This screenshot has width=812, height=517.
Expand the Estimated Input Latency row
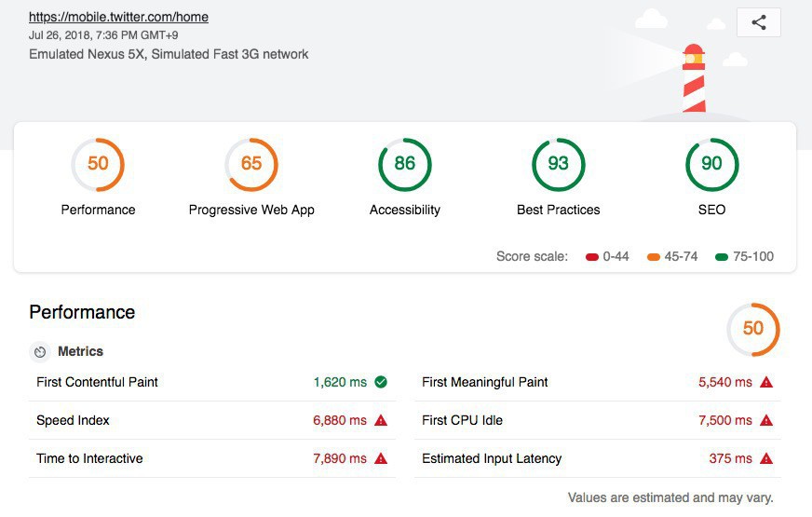click(492, 458)
